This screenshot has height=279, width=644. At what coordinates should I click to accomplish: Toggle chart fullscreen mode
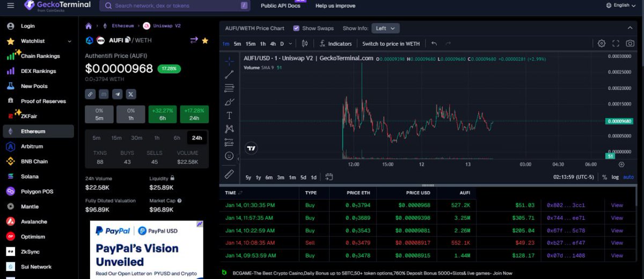pyautogui.click(x=616, y=43)
